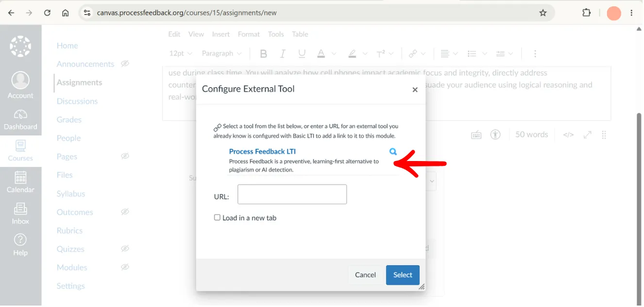
Task: Open the Paragraph style dropdown
Action: 222,54
